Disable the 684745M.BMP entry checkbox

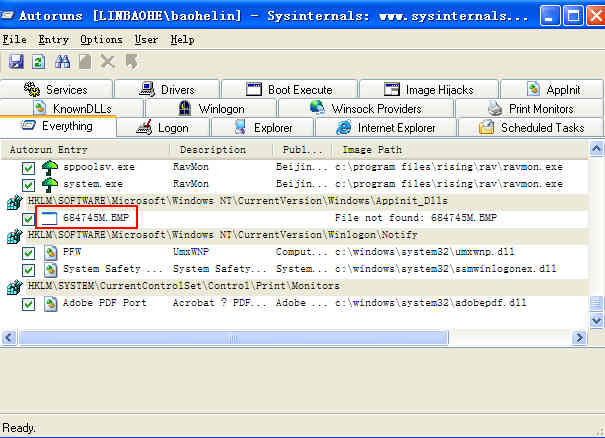[x=28, y=219]
